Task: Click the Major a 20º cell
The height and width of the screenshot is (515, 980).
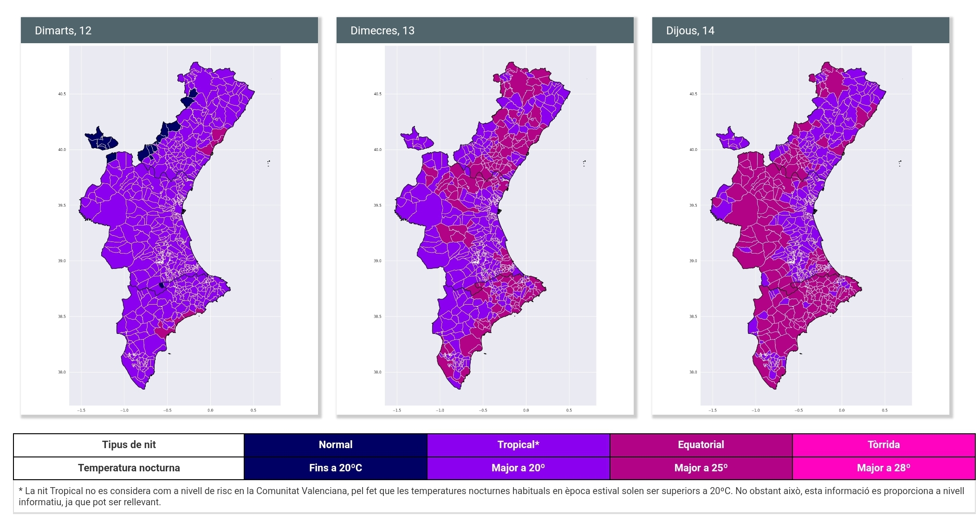Action: point(518,468)
